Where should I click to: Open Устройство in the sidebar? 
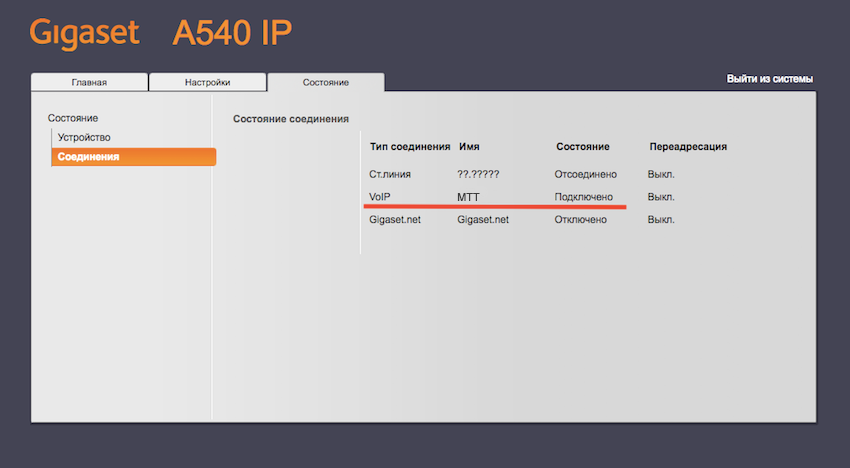[84, 137]
